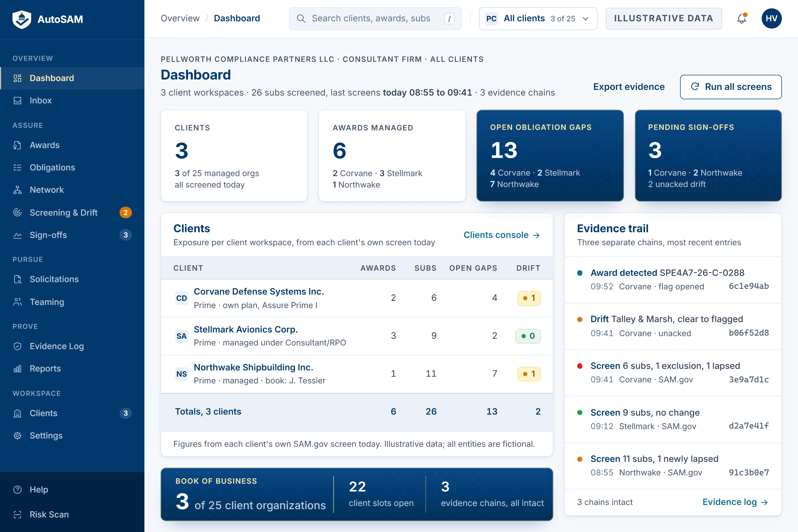The height and width of the screenshot is (532, 798).
Task: Open the HV user avatar menu
Action: click(771, 18)
